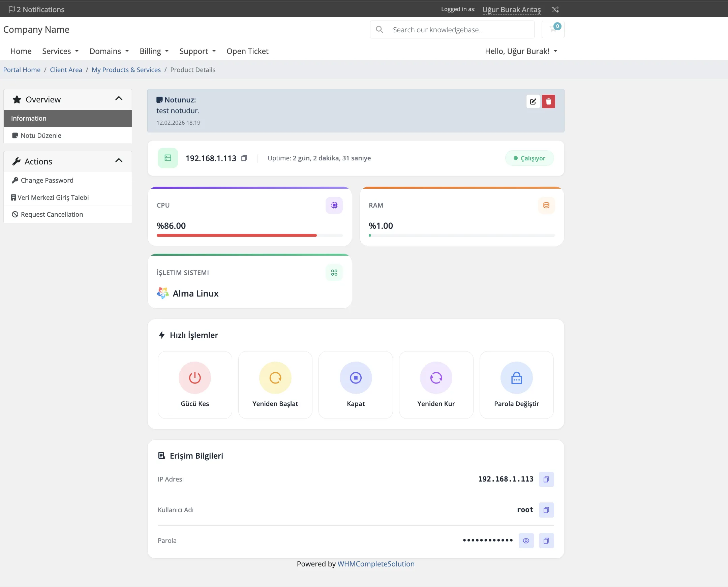
Task: Open My Products & Services breadcrumb
Action: coord(126,70)
